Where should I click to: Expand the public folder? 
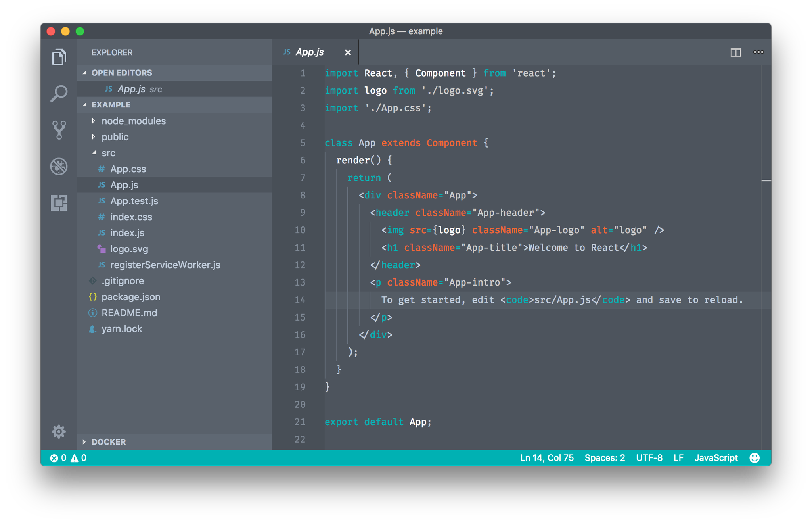pyautogui.click(x=94, y=137)
